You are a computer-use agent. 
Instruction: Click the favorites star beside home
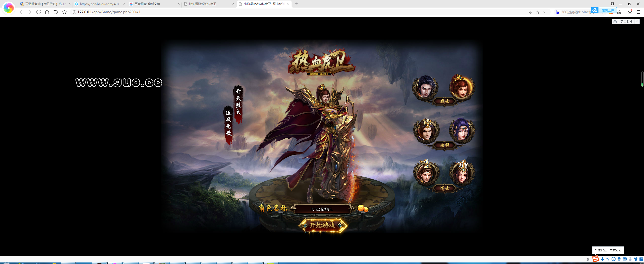(x=64, y=12)
